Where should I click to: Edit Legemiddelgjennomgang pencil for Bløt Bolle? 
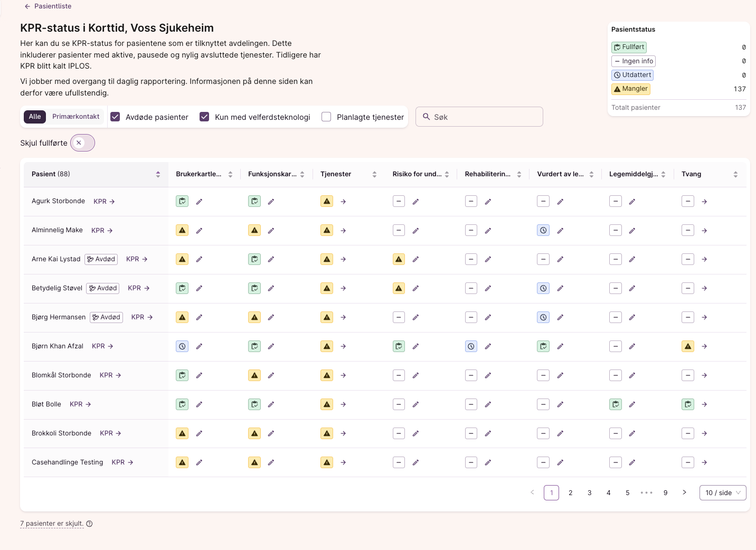coord(632,404)
